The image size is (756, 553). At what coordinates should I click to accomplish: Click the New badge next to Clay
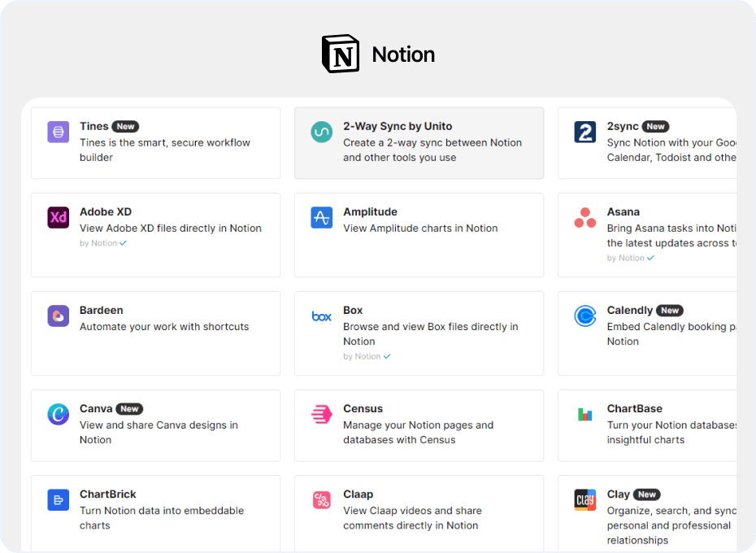pyautogui.click(x=647, y=494)
